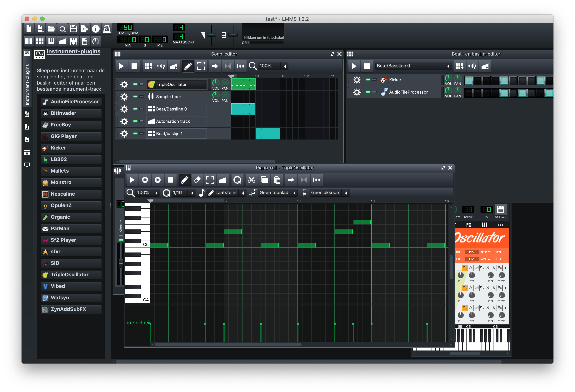
Task: Click the master volume slider
Action: [x=212, y=35]
